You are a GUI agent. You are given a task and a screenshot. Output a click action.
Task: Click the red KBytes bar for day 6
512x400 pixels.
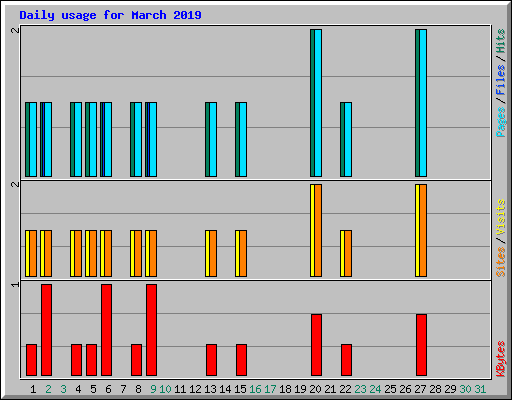(x=106, y=330)
